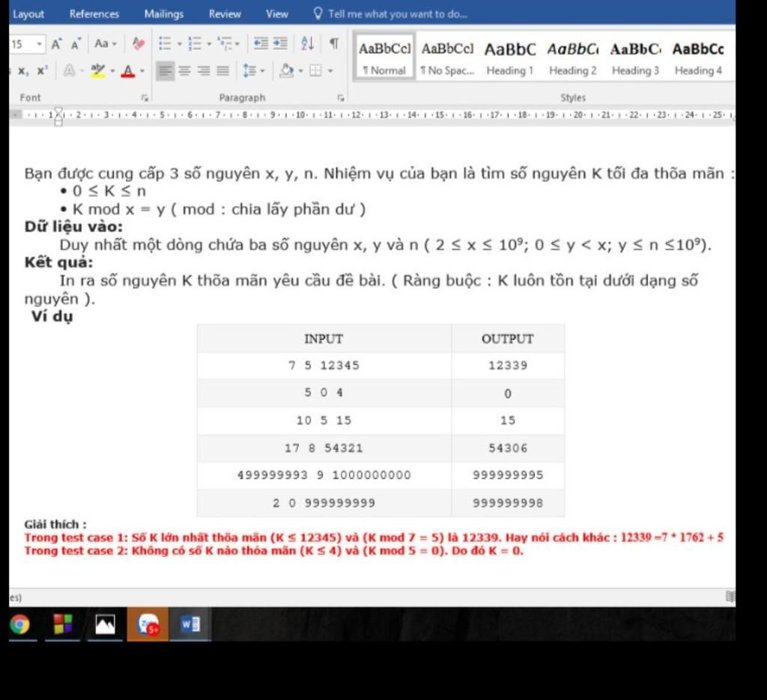This screenshot has height=700, width=767.
Task: Expand the multilevel list dropdown arrow
Action: [x=237, y=44]
